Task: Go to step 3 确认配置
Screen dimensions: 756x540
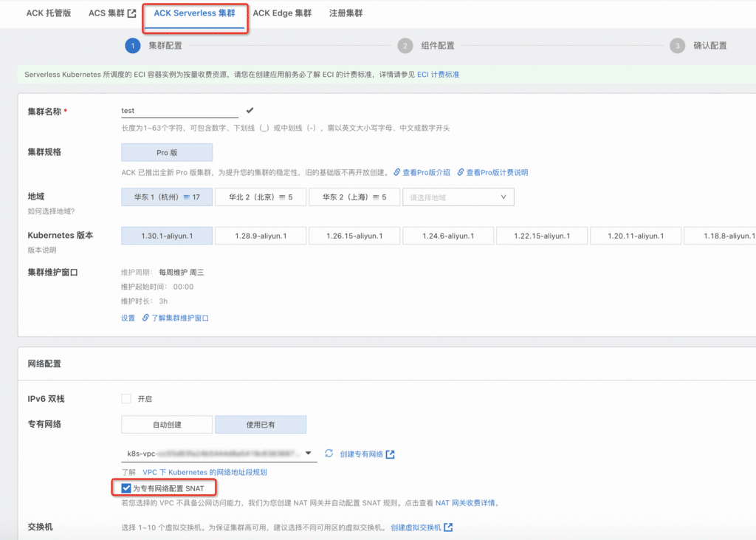Action: pyautogui.click(x=698, y=46)
